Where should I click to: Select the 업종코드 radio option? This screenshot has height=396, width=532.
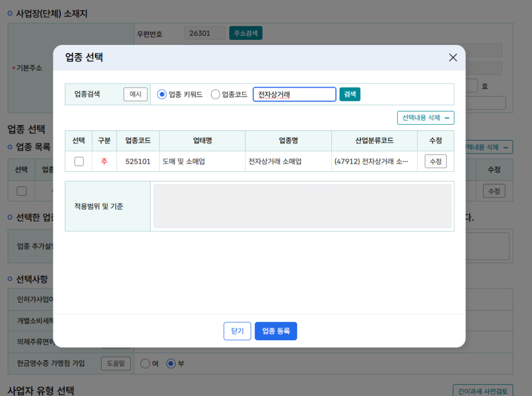215,94
